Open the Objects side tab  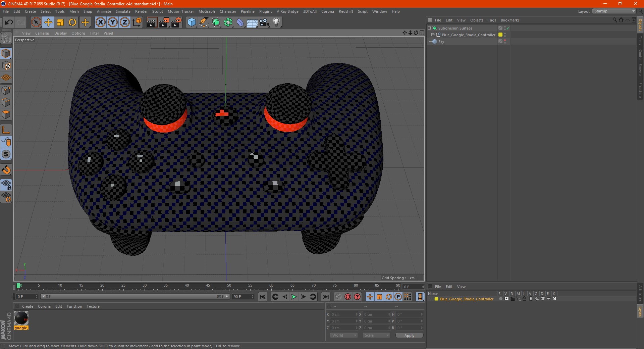[640, 25]
